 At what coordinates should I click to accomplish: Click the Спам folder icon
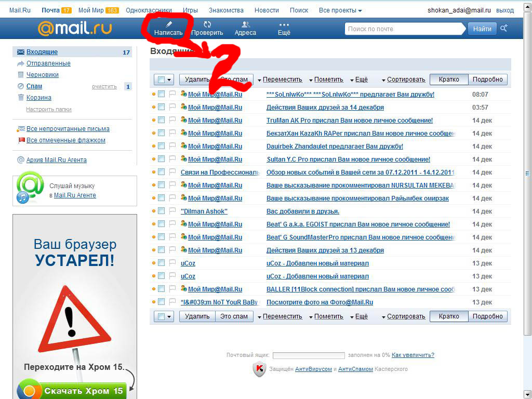point(21,86)
